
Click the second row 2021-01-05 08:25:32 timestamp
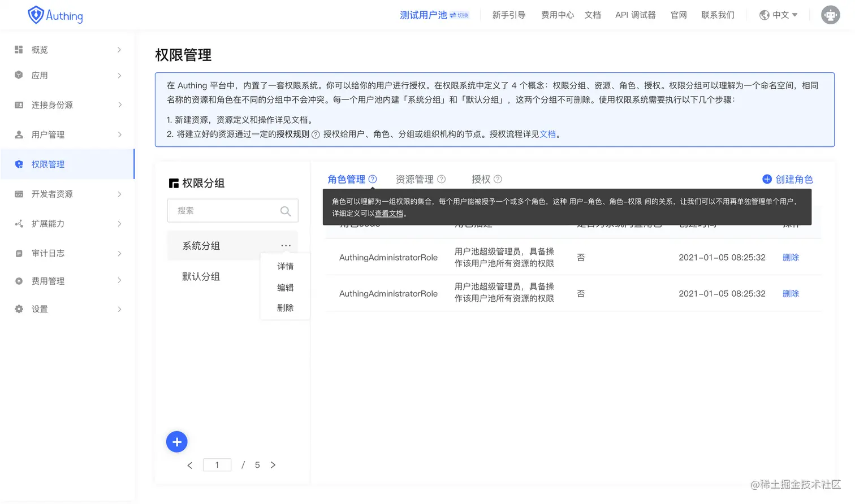(x=722, y=294)
